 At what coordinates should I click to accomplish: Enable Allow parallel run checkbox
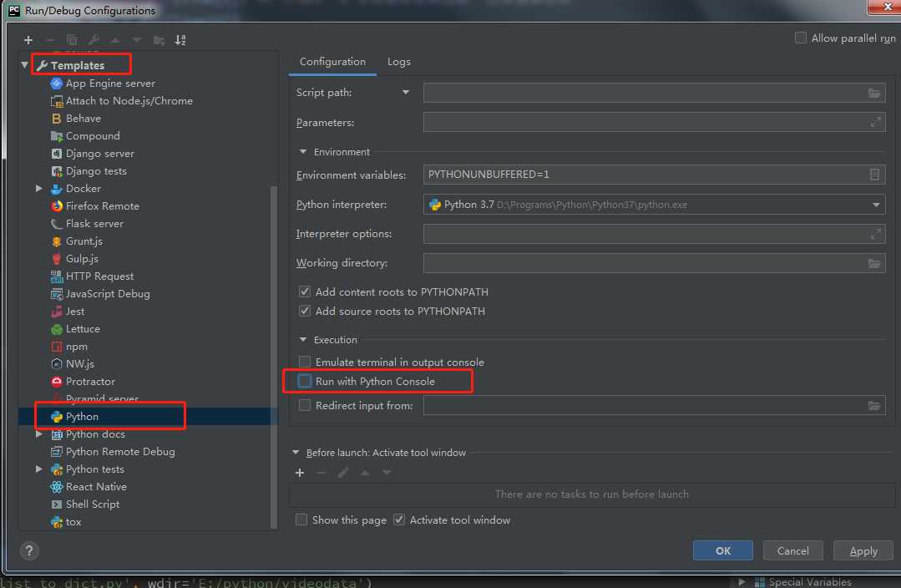(x=801, y=38)
